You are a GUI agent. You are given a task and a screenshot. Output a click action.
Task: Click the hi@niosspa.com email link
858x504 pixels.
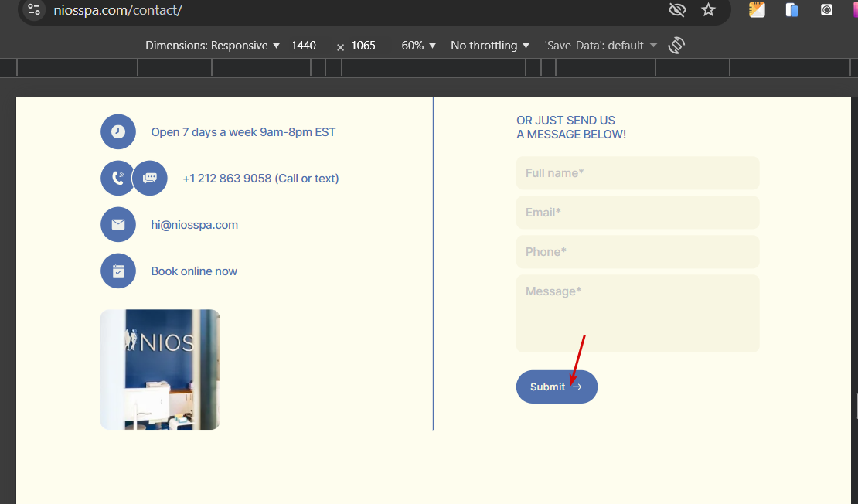195,225
